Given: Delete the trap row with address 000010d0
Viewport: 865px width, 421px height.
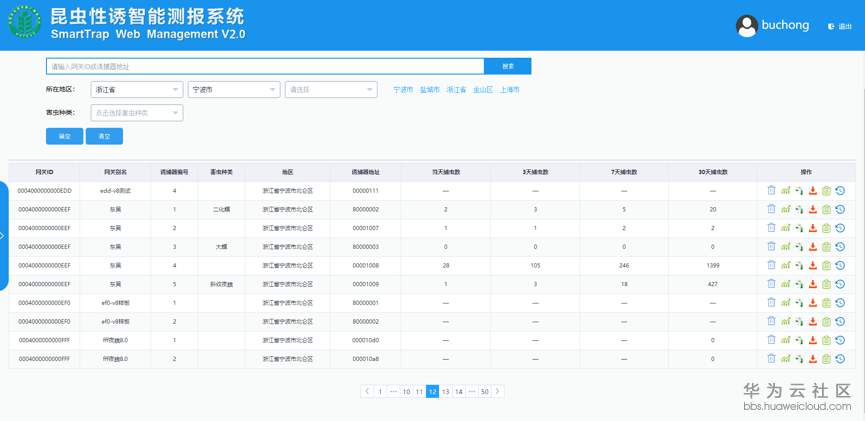Looking at the screenshot, I should (771, 340).
